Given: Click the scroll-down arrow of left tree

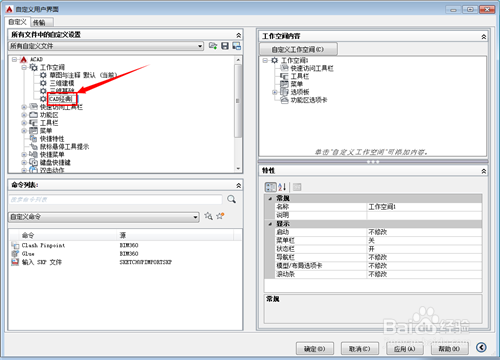Looking at the screenshot, I should pos(238,169).
